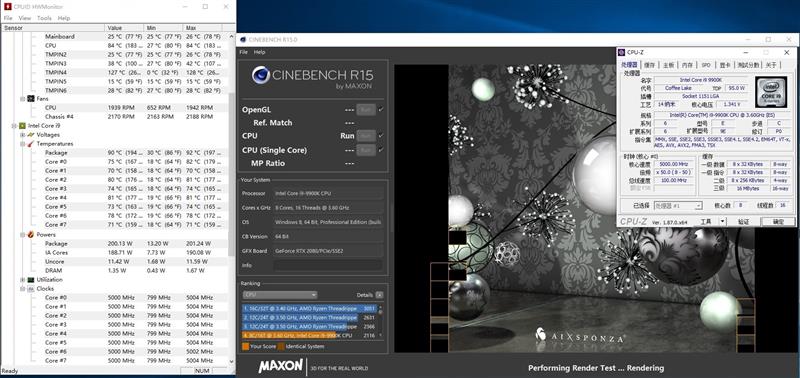Click the Run button next to CPU
The height and width of the screenshot is (378, 800).
[366, 136]
